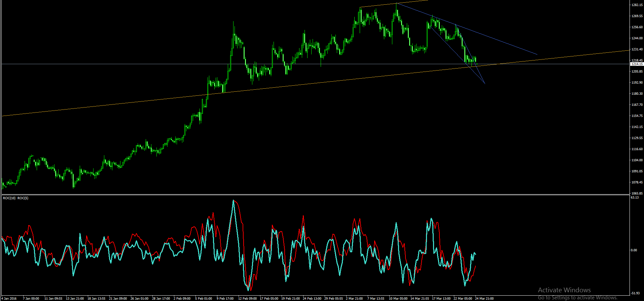
Task: Click the 21 Jan 09:00 time label
Action: [x=118, y=299]
